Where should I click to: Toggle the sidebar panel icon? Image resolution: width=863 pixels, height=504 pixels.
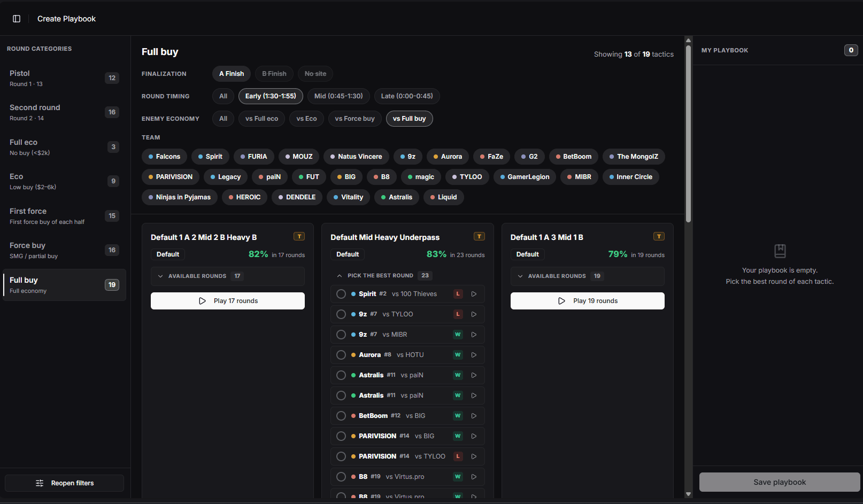pos(17,19)
